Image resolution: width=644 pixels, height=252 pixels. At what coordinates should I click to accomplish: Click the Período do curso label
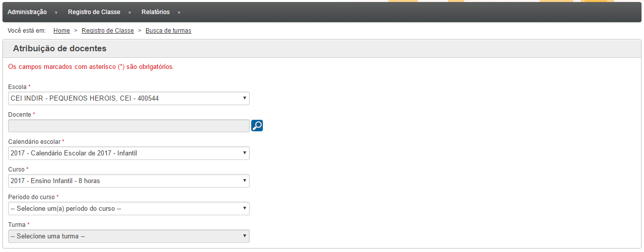(32, 197)
